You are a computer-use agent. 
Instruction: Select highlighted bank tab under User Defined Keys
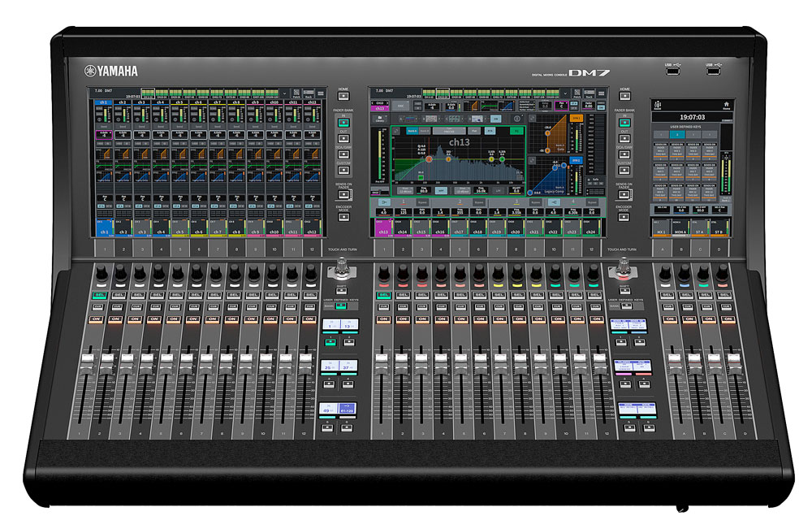pyautogui.click(x=677, y=135)
